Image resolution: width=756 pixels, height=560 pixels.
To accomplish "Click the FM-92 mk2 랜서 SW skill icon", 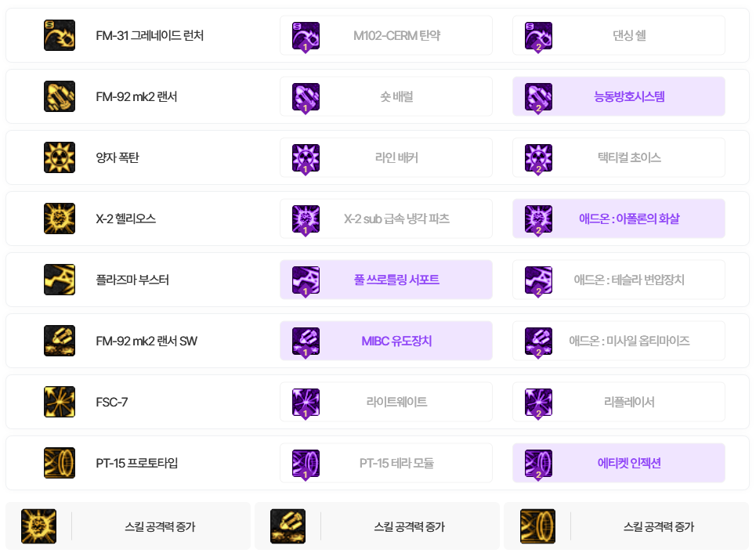I will pyautogui.click(x=60, y=341).
